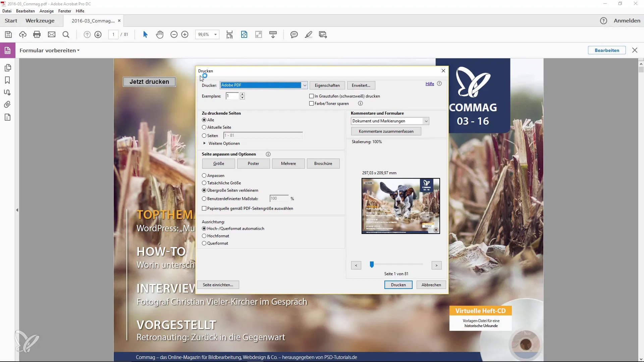Switch to the Start tab
This screenshot has height=362, width=644.
tap(11, 21)
